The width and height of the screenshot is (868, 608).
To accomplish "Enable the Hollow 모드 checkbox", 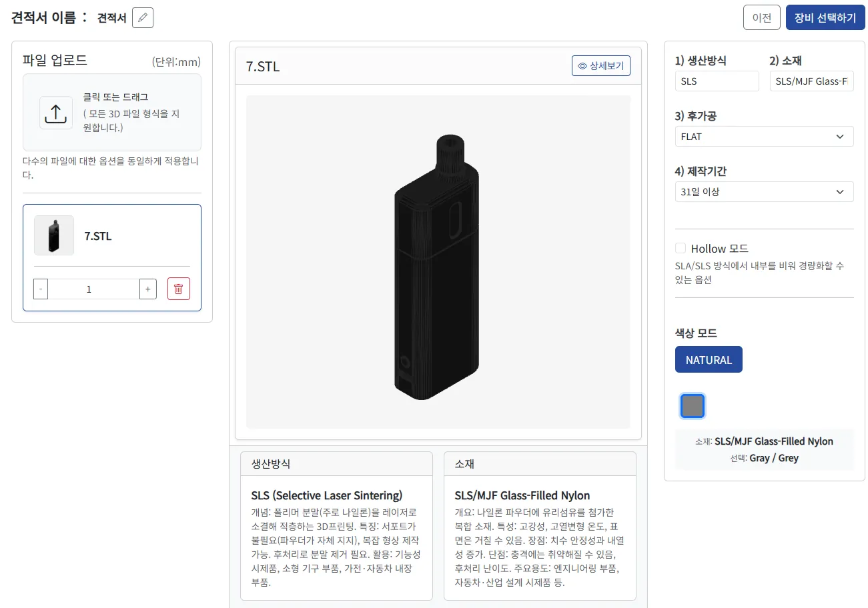I will pyautogui.click(x=681, y=249).
